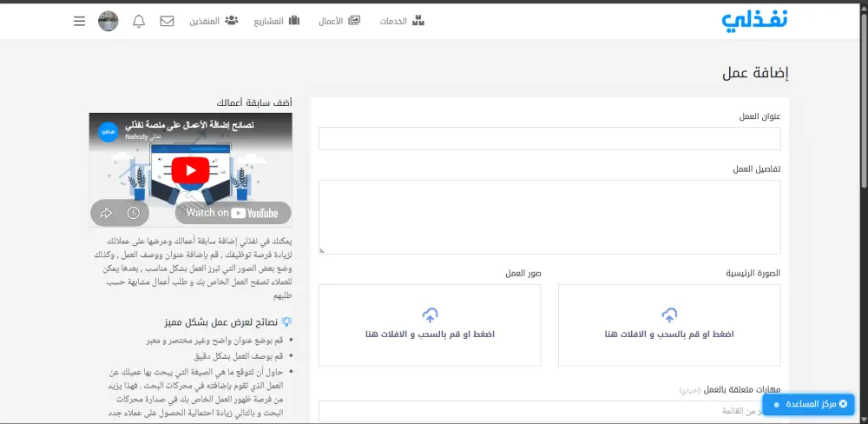The width and height of the screenshot is (868, 424).
Task: Click Watch on YouTube button
Action: 233,213
